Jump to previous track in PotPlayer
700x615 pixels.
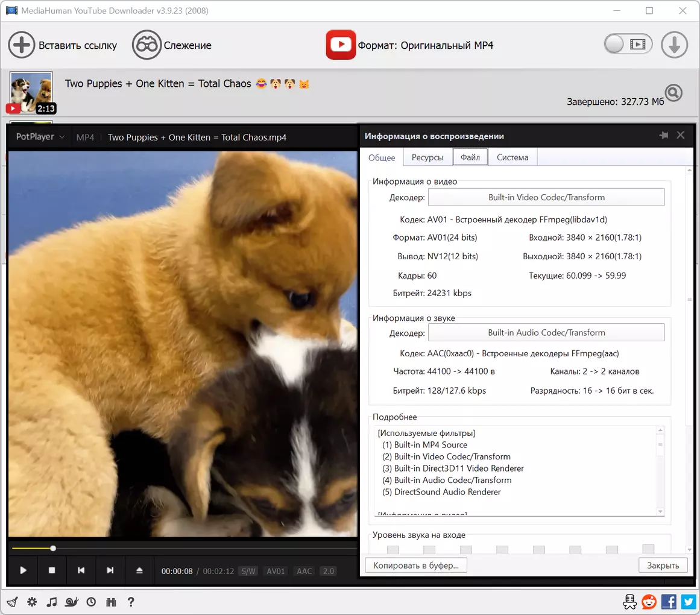click(x=81, y=570)
